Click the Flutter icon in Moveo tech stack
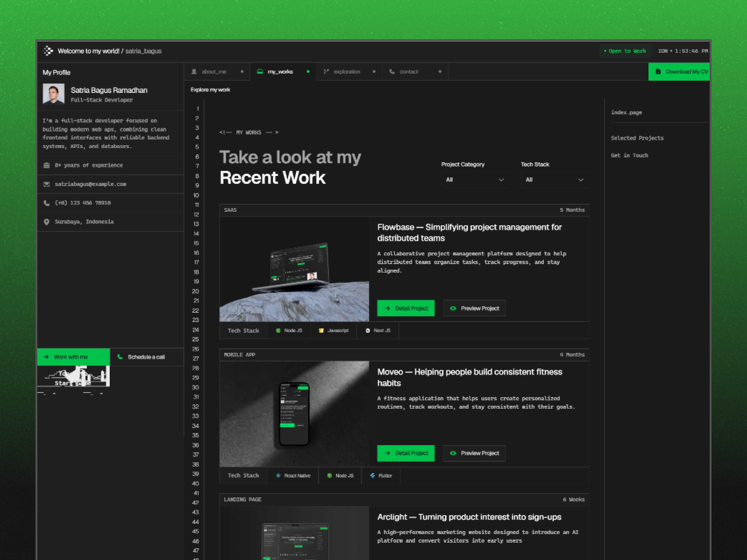 tap(373, 476)
